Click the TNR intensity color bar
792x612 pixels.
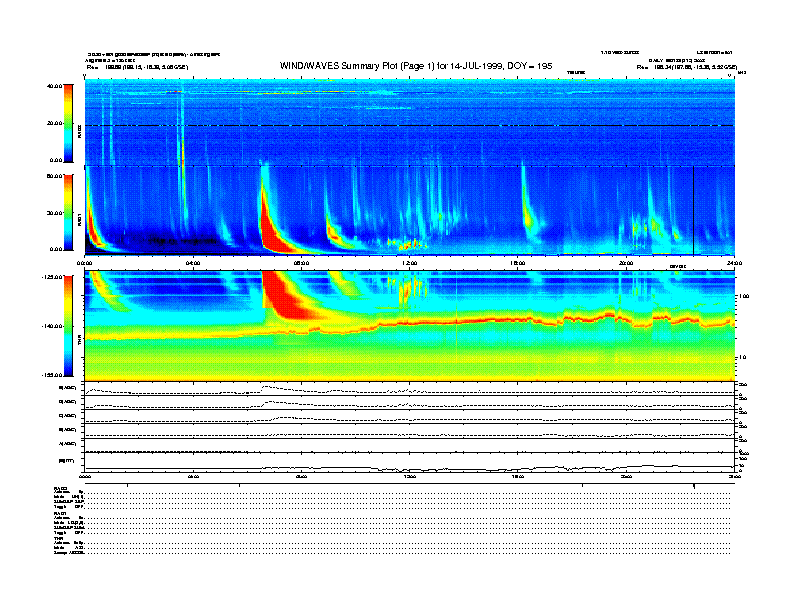[x=68, y=326]
